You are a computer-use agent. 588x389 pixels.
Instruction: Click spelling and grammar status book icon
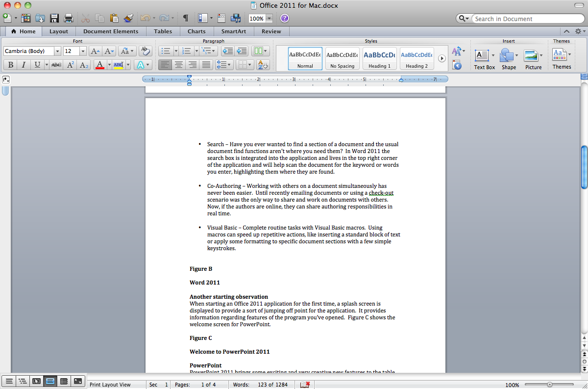305,385
